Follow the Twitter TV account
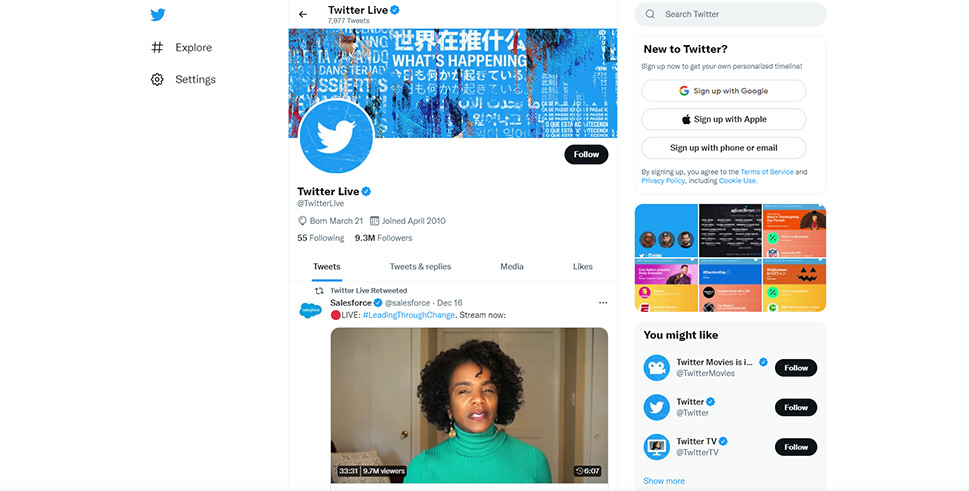The height and width of the screenshot is (491, 969). coord(796,447)
